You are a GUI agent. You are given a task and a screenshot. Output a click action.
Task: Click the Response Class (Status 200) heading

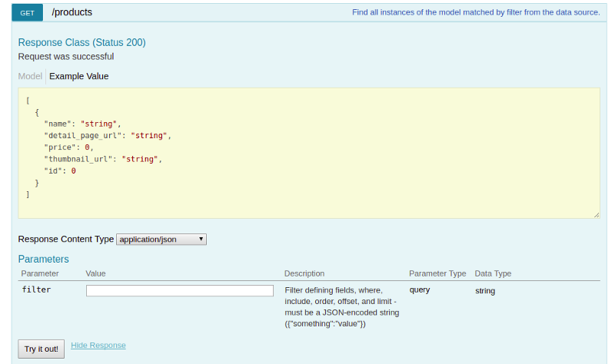81,42
